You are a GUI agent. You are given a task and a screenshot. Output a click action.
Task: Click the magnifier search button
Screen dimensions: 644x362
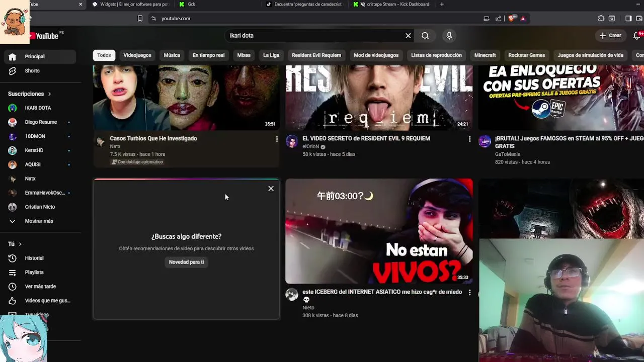click(x=425, y=36)
